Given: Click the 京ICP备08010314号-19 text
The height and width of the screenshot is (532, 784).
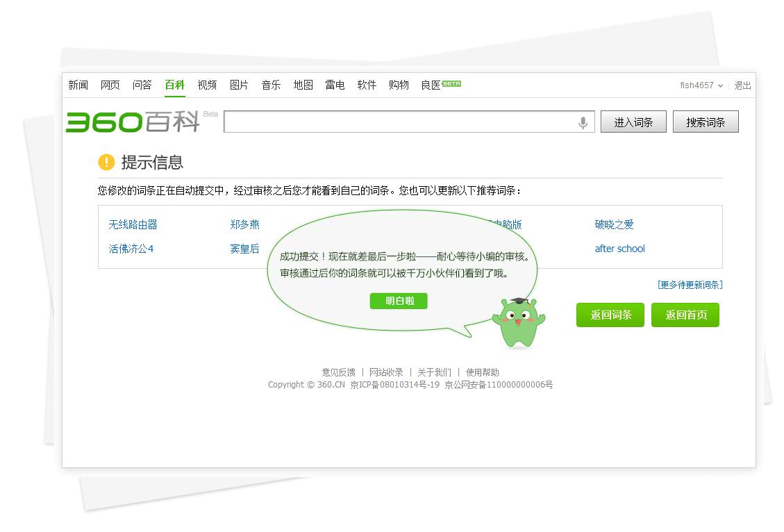Looking at the screenshot, I should click(x=394, y=385).
